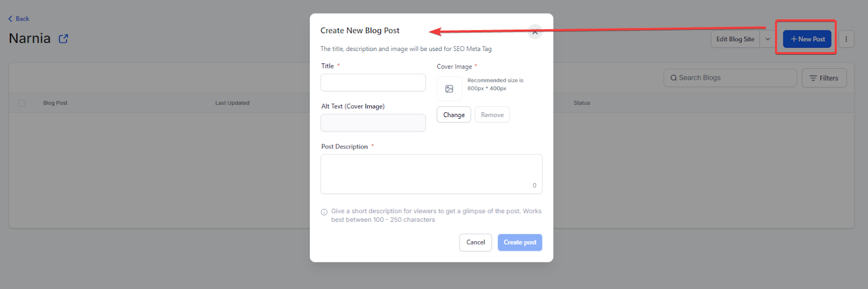The image size is (868, 289).
Task: Click the Back arrow chevron icon
Action: click(x=10, y=19)
